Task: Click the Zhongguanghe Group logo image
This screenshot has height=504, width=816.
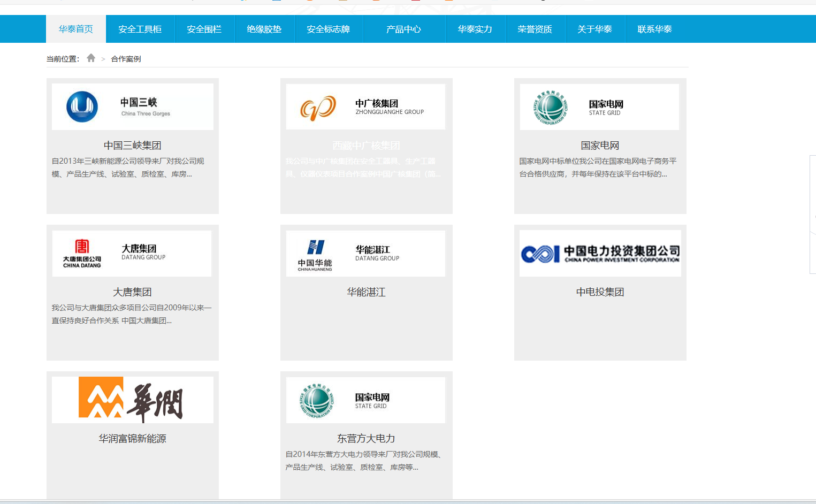Action: tap(365, 106)
